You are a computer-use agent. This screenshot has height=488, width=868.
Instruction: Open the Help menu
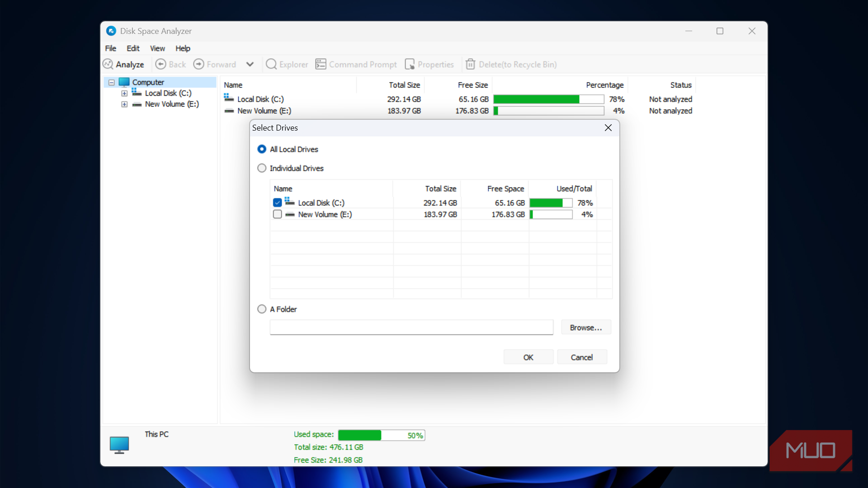(183, 48)
